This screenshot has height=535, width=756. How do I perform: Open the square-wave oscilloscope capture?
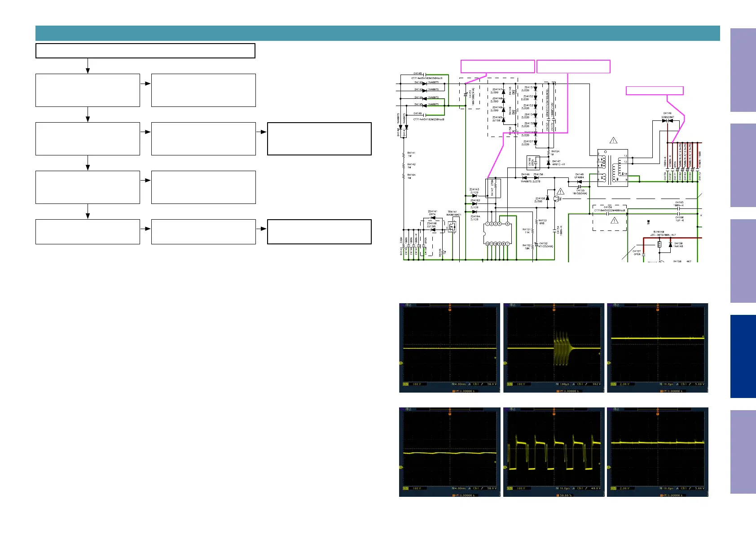(x=554, y=452)
